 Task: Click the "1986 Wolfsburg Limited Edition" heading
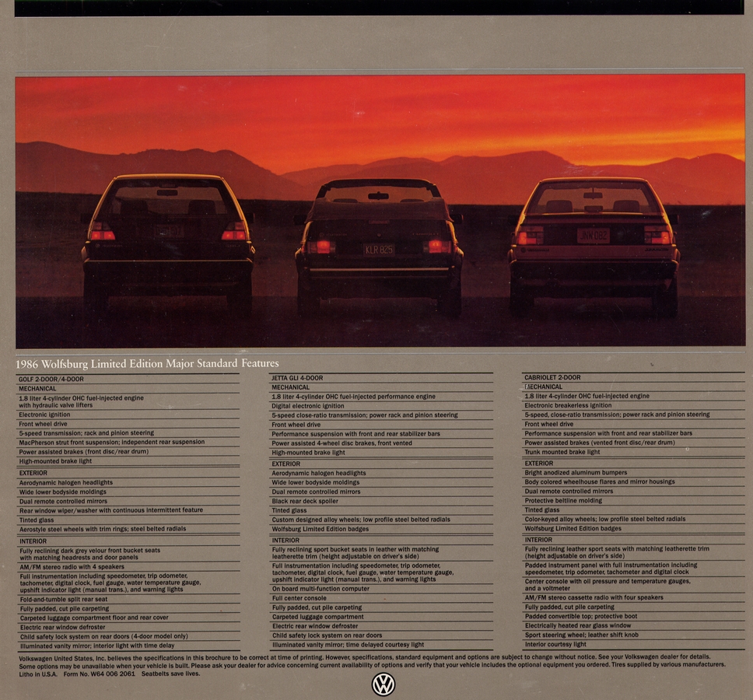coord(147,364)
